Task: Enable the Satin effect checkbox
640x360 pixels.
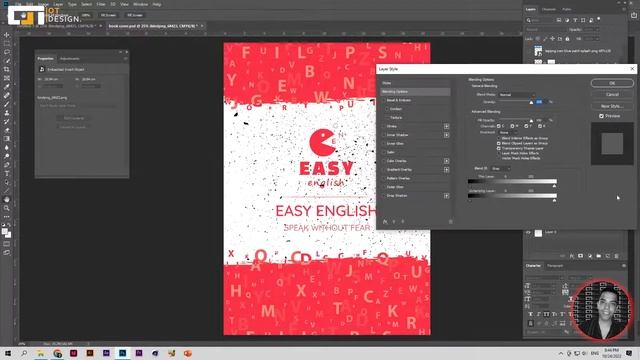Action: [384, 152]
